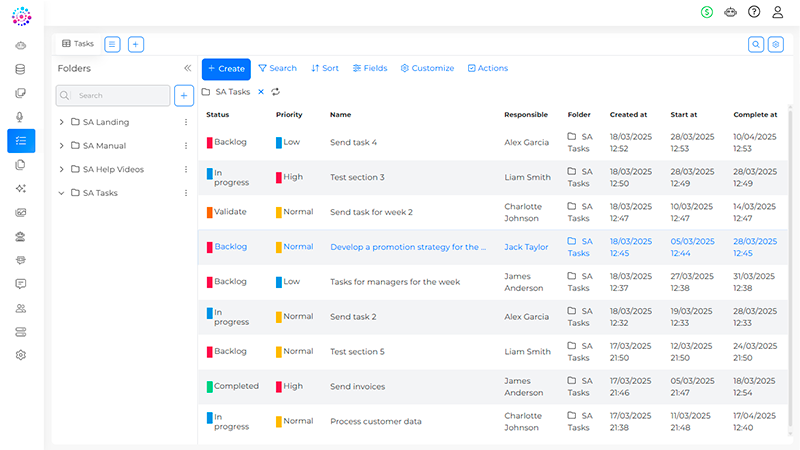This screenshot has height=450, width=800.
Task: Open options menu for SA Manual folder
Action: (x=186, y=145)
